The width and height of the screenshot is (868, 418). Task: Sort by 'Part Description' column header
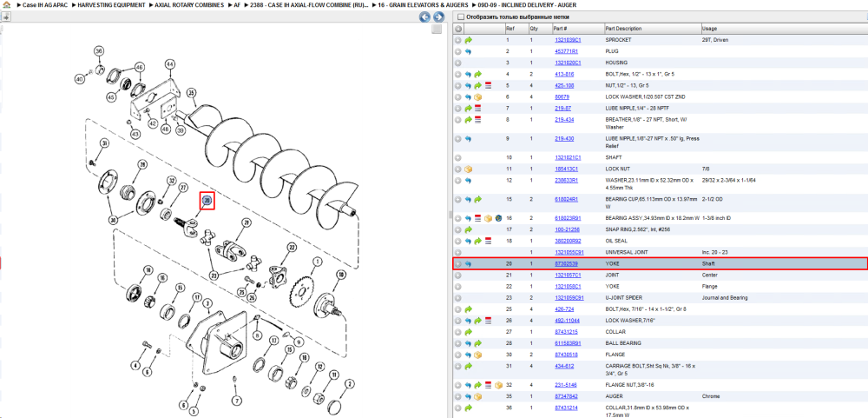coord(623,29)
